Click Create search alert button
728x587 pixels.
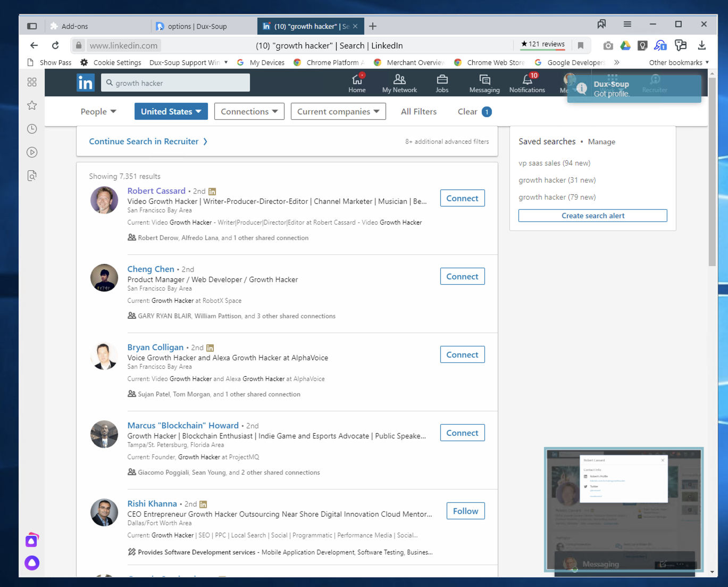coord(593,216)
